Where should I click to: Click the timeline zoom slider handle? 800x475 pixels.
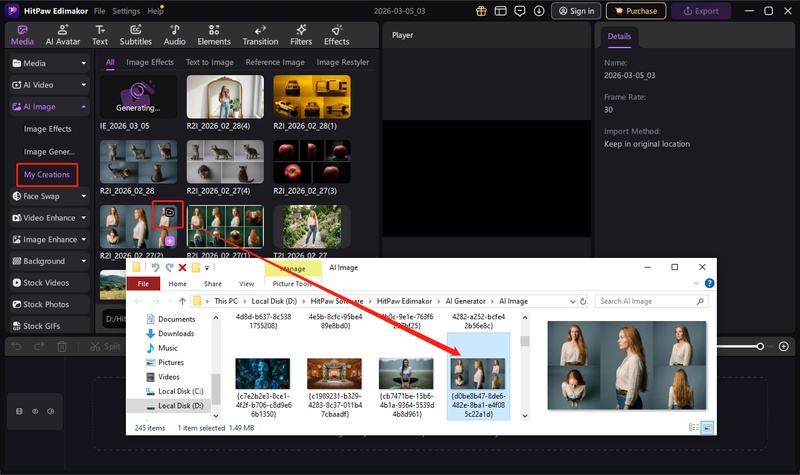pos(760,346)
